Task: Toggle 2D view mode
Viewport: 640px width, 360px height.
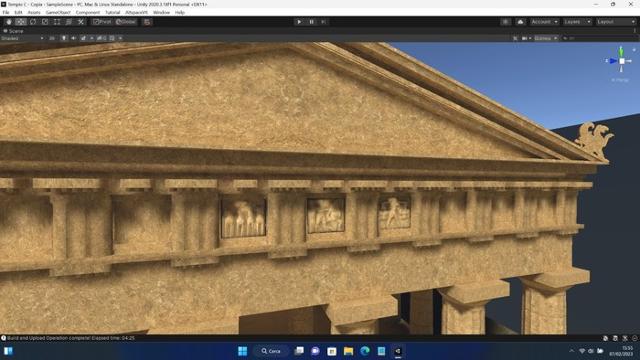Action: pyautogui.click(x=52, y=38)
